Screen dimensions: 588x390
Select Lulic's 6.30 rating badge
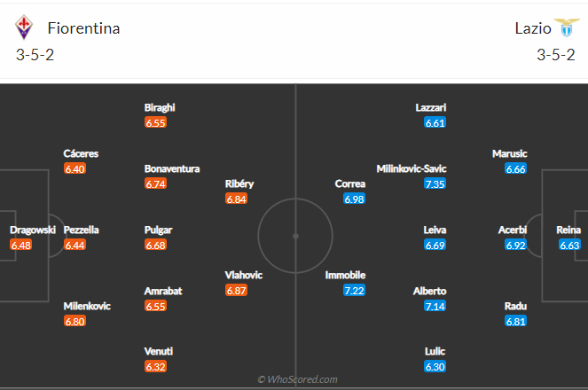click(435, 367)
